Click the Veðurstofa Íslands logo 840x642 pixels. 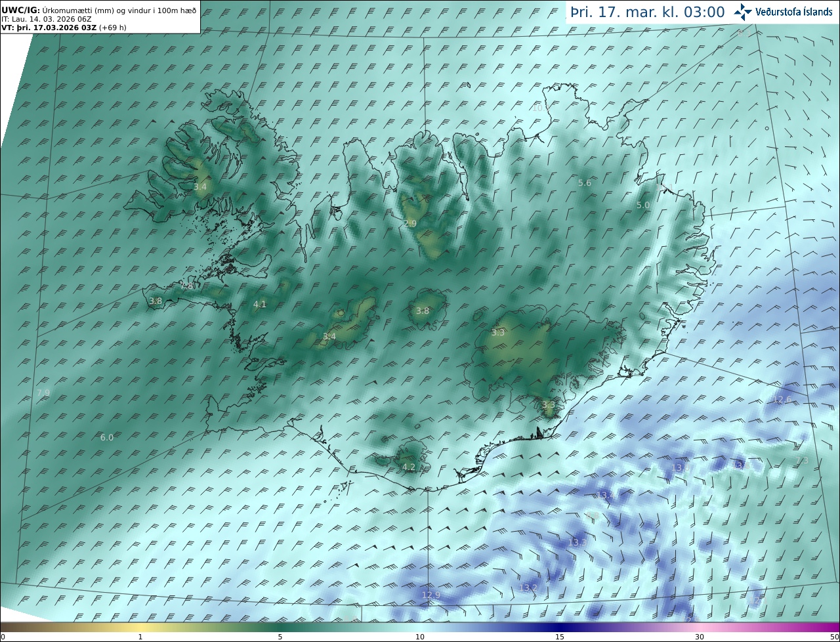783,12
